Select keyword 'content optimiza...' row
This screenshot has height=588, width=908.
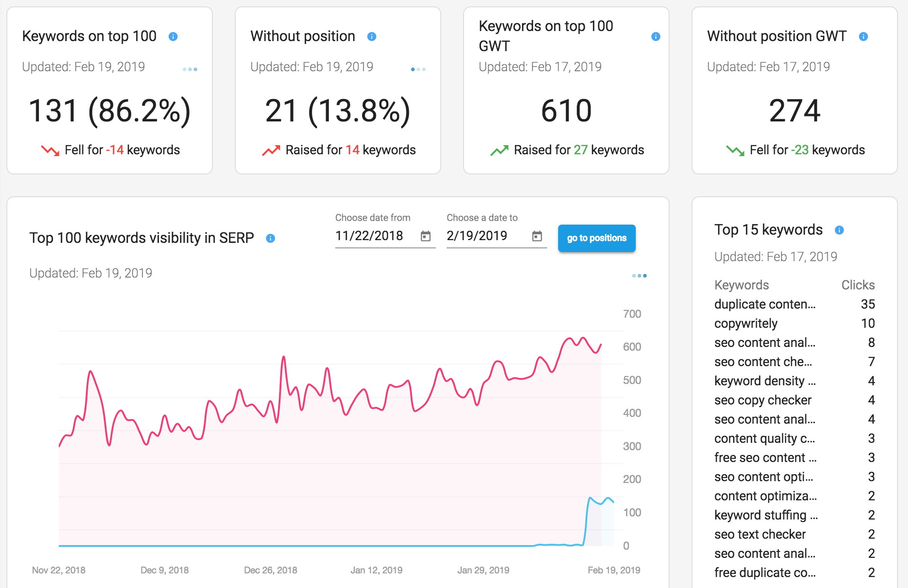(x=795, y=496)
